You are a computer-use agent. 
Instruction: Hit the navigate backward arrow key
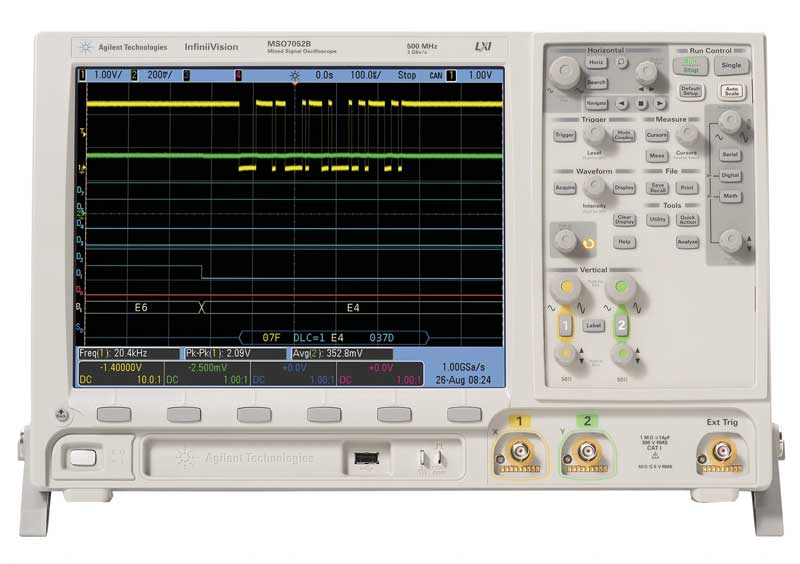621,104
